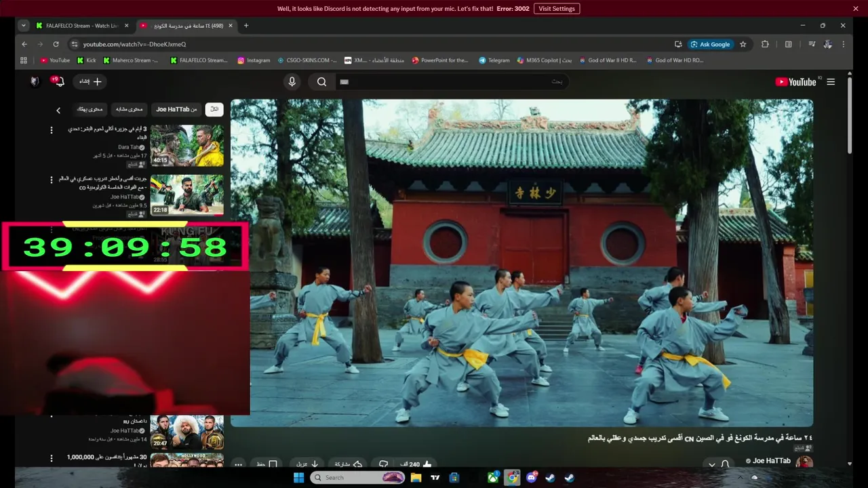Open Joe HaTTab channel avatar below the video
The height and width of the screenshot is (488, 868).
point(804,462)
